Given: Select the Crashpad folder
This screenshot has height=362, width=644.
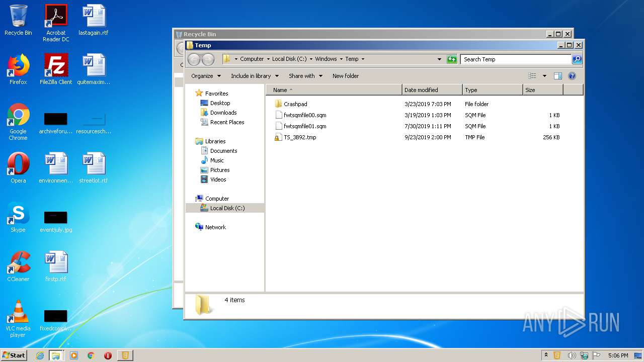Looking at the screenshot, I should pos(295,104).
